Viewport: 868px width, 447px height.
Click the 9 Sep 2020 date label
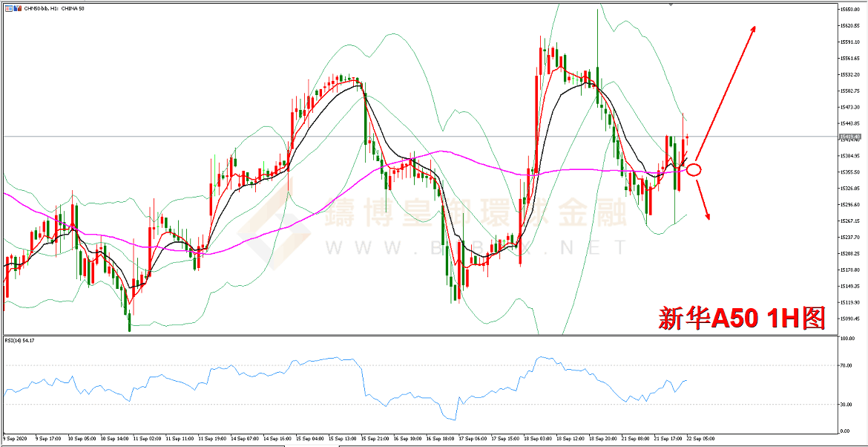pos(16,439)
